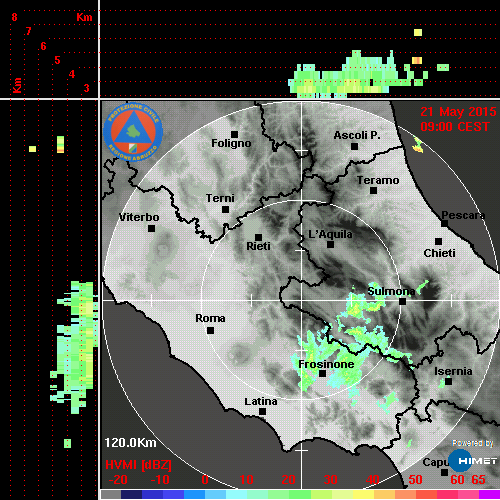Viewport: 500px width, 500px height.
Task: Click the "Pescara" map label
Action: [463, 215]
